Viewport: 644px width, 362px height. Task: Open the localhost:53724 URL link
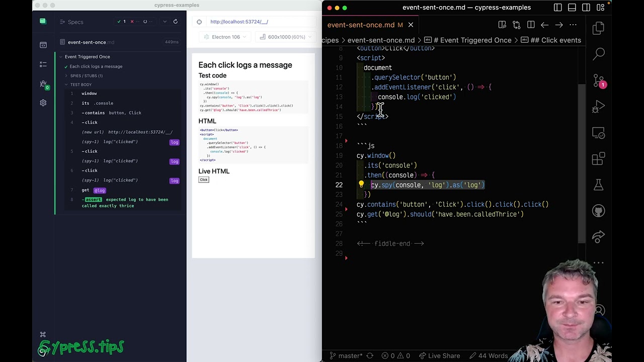[x=239, y=22]
